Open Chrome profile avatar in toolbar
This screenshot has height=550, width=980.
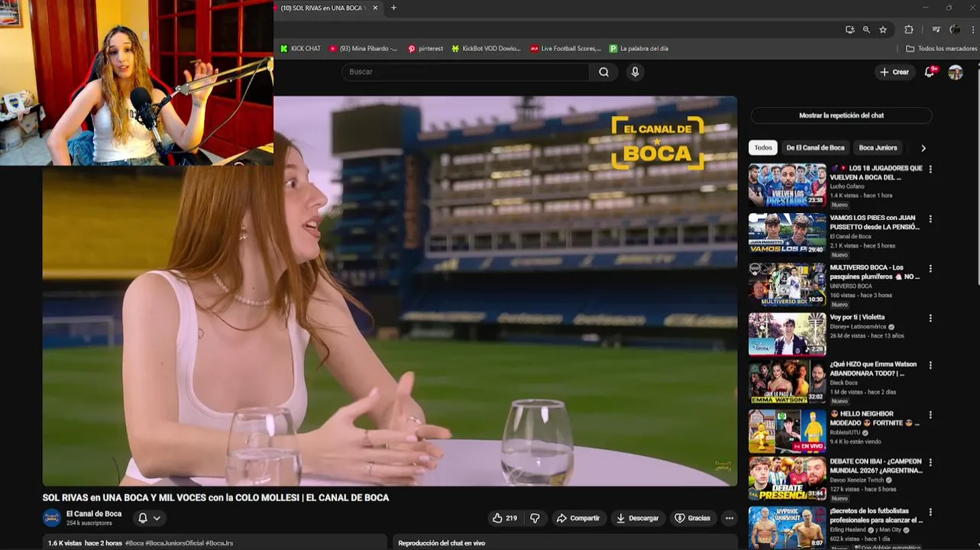pyautogui.click(x=955, y=30)
